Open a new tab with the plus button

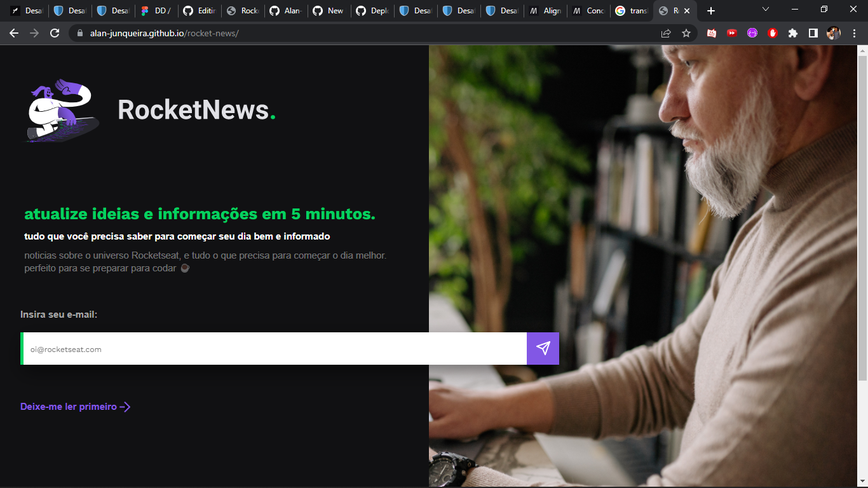click(x=710, y=10)
